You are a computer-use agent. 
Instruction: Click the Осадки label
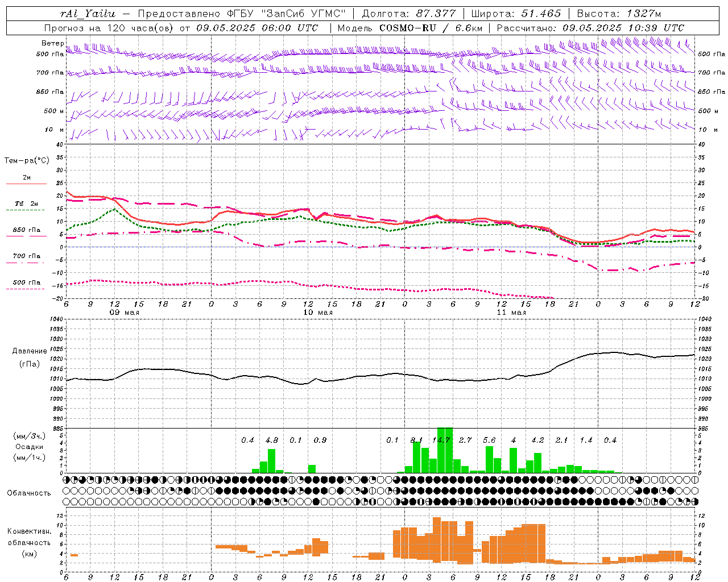(x=30, y=447)
